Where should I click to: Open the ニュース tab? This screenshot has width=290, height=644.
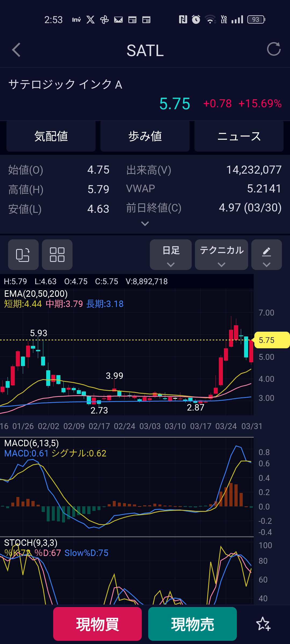point(239,136)
